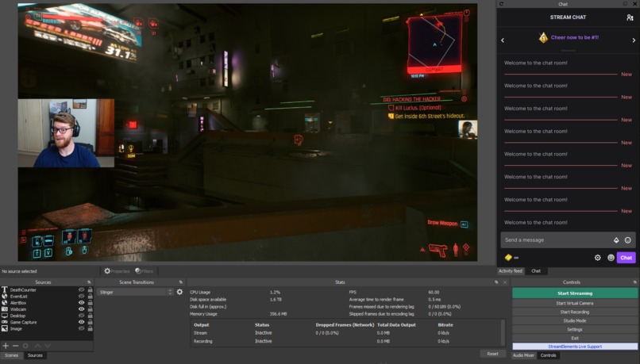Screen dimensions: 640x364
Task: Click the DeathCounter text source icon
Action: 5,289
